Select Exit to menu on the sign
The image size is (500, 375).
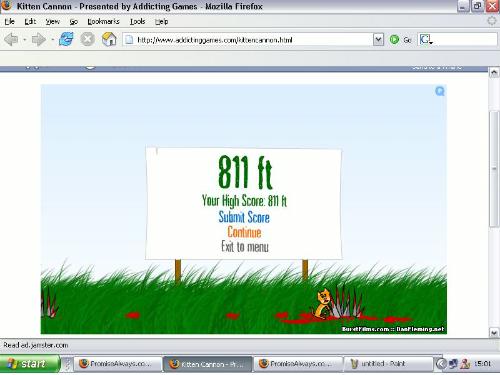click(245, 247)
